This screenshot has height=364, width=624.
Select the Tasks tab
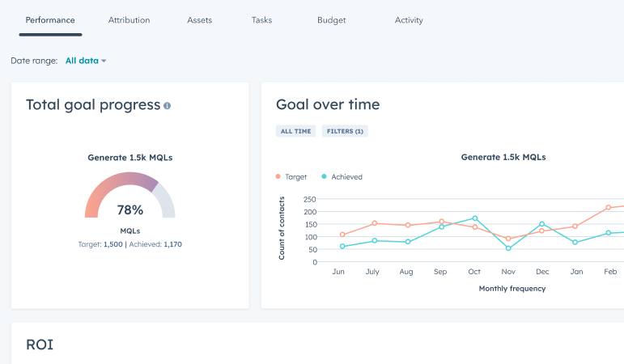coord(261,20)
